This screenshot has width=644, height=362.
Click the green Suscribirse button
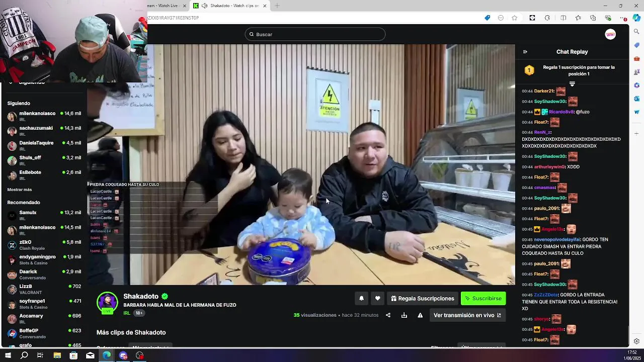click(483, 299)
